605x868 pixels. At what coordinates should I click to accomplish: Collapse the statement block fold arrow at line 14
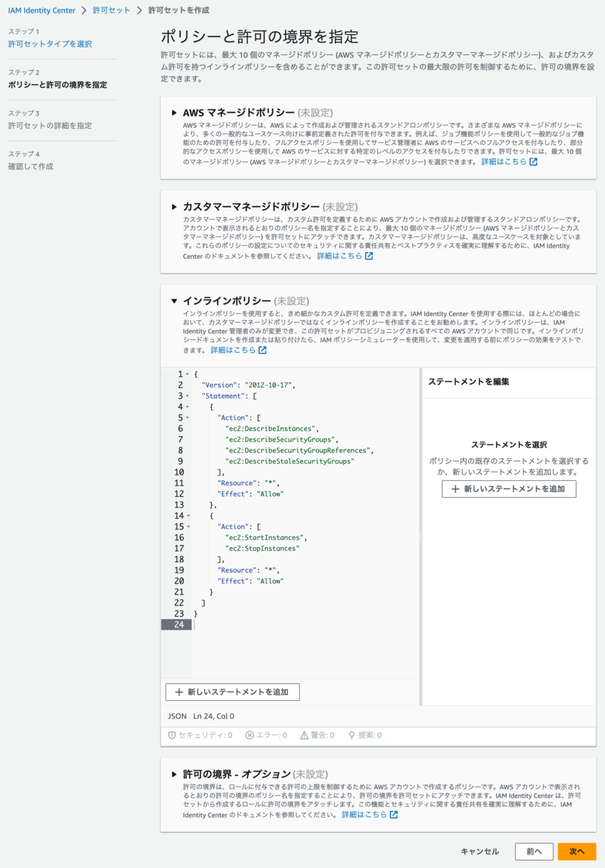click(187, 516)
